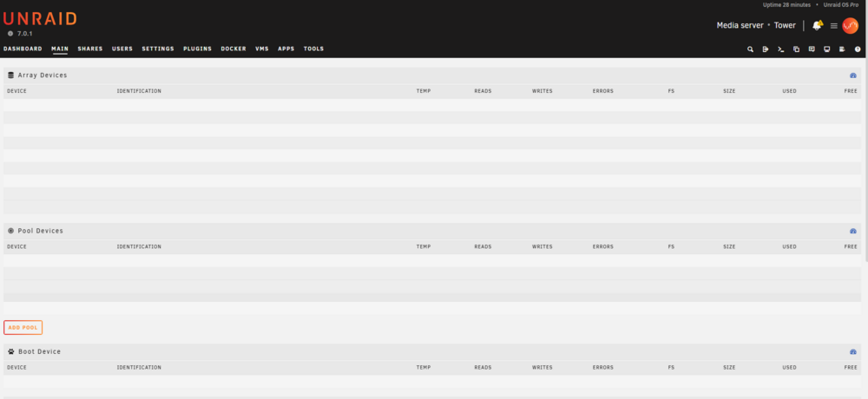
Task: Open the Users tab
Action: (x=122, y=49)
